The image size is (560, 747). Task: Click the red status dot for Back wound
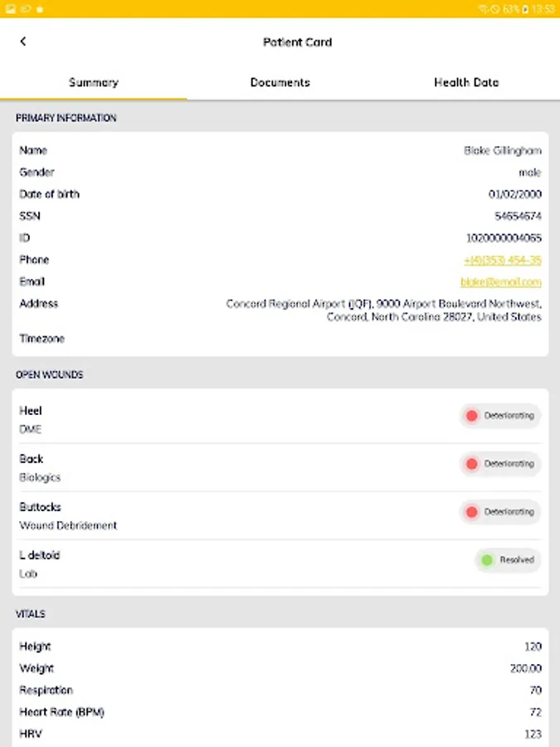[471, 463]
